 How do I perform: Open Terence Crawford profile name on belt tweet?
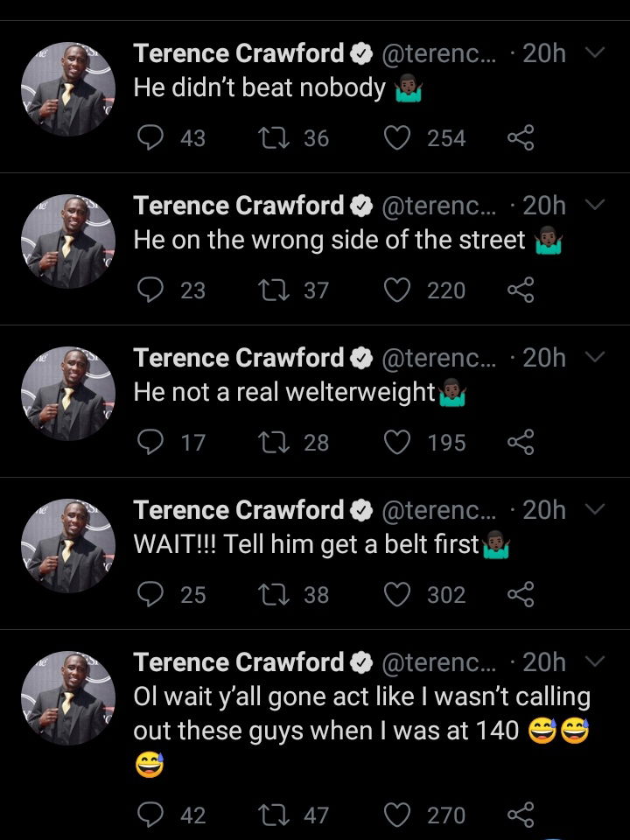239,510
